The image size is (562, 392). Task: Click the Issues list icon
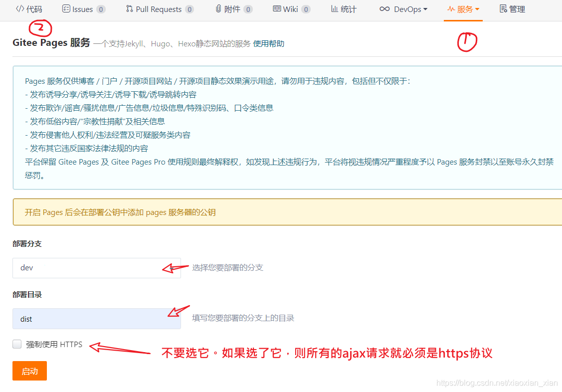66,9
